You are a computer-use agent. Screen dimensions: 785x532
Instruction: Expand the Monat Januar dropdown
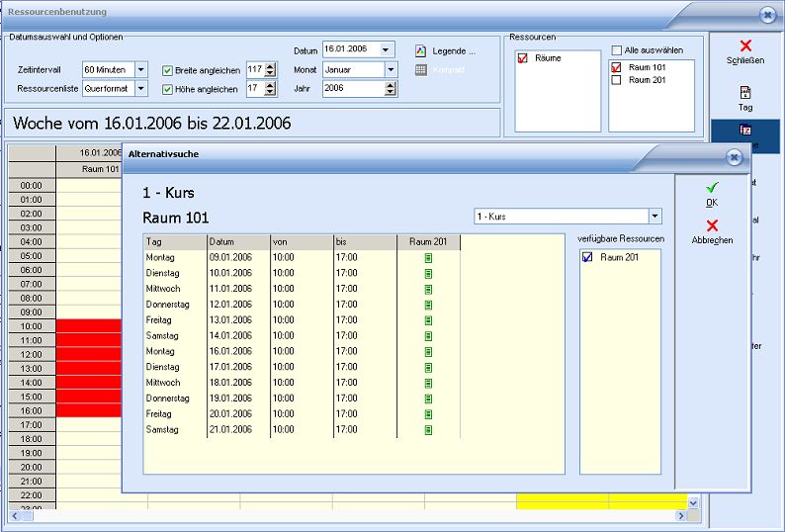pyautogui.click(x=391, y=69)
